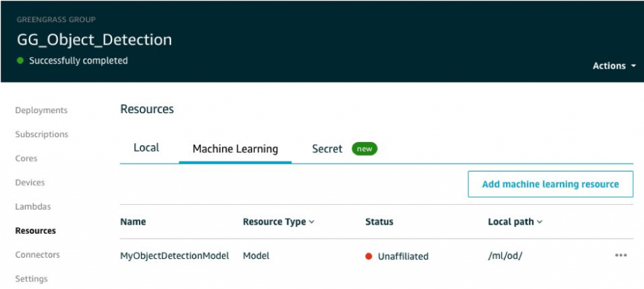Screen dimensions: 644x289
Task: Click the Model resource type cell
Action: [257, 256]
